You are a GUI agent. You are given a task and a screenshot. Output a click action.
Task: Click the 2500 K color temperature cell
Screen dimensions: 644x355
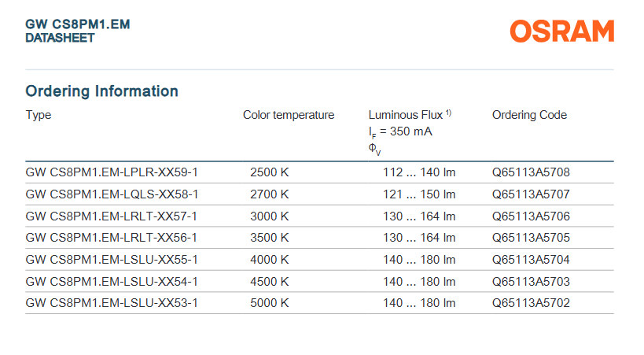(270, 172)
